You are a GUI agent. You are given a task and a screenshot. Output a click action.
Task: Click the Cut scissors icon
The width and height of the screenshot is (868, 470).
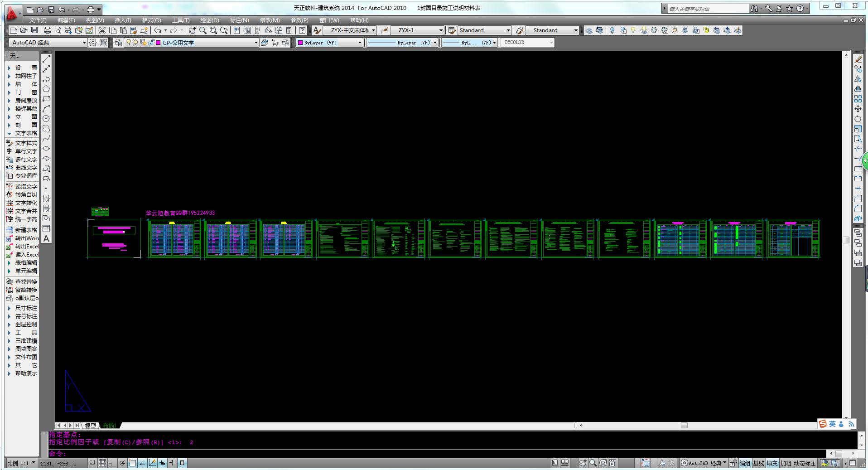click(102, 30)
